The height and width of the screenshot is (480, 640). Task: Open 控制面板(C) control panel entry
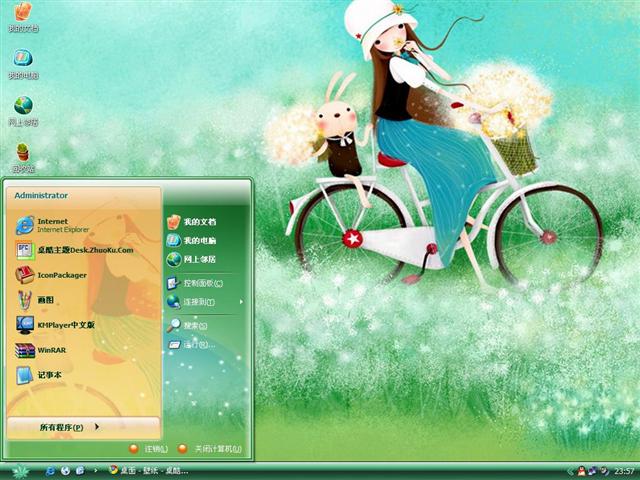(195, 283)
